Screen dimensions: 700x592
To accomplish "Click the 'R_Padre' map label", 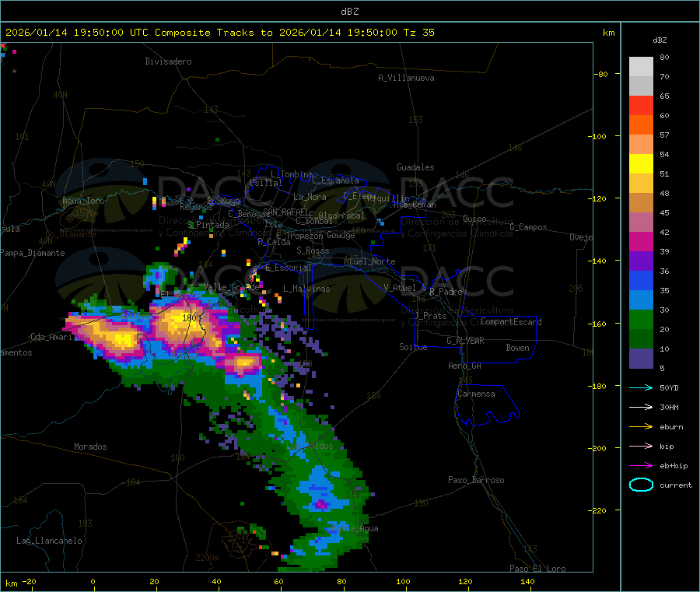I will click(446, 292).
